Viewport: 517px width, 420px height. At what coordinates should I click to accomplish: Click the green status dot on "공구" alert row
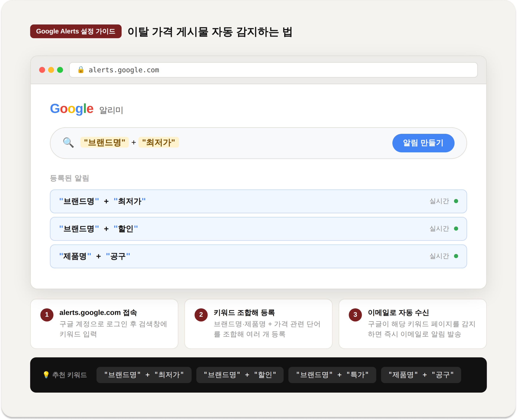pos(456,256)
